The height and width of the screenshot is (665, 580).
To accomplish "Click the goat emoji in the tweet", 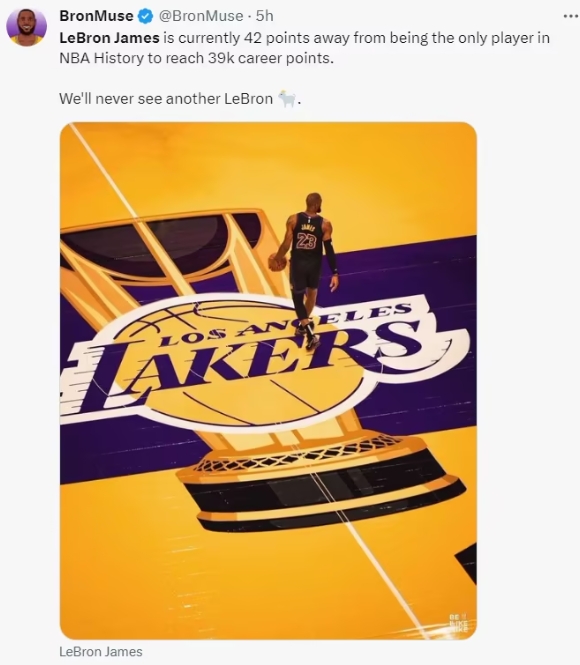I will (287, 99).
